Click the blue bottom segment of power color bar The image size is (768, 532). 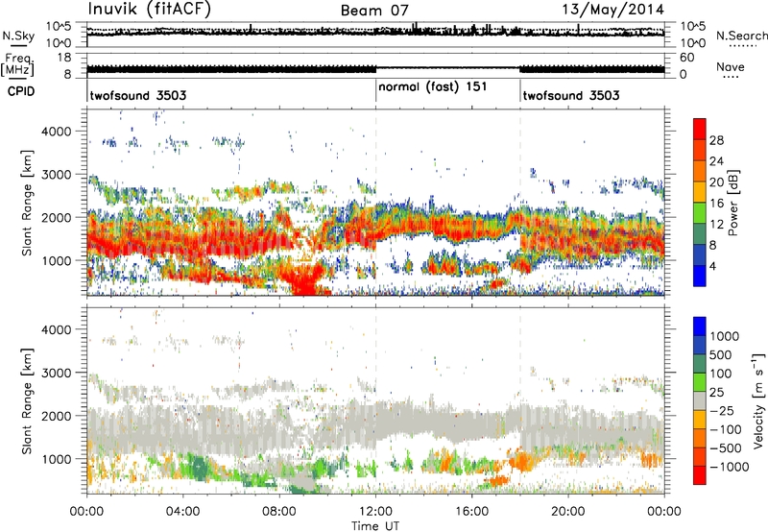click(700, 276)
